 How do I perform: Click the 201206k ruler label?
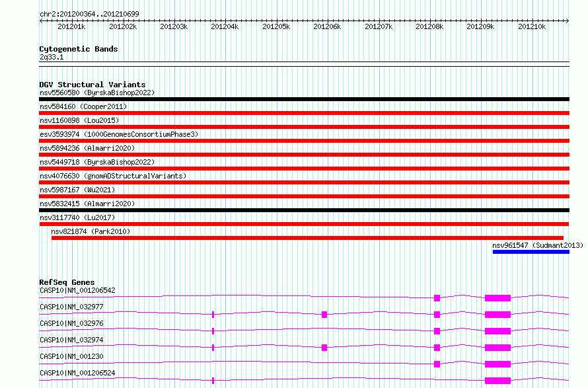(x=327, y=26)
